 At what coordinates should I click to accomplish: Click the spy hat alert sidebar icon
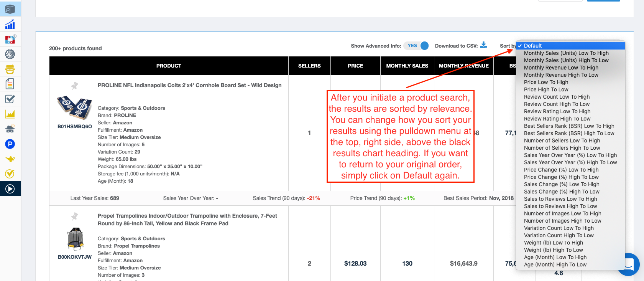pyautogui.click(x=10, y=129)
